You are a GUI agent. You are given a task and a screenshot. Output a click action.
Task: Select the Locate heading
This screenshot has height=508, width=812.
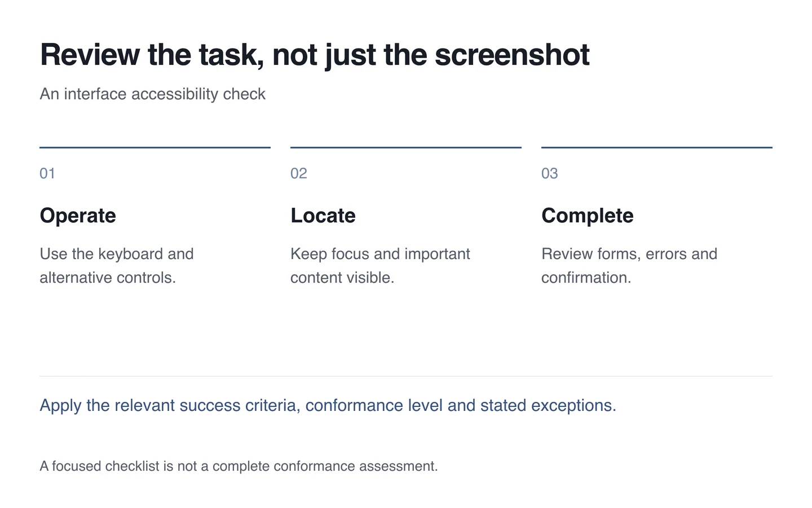pyautogui.click(x=323, y=216)
